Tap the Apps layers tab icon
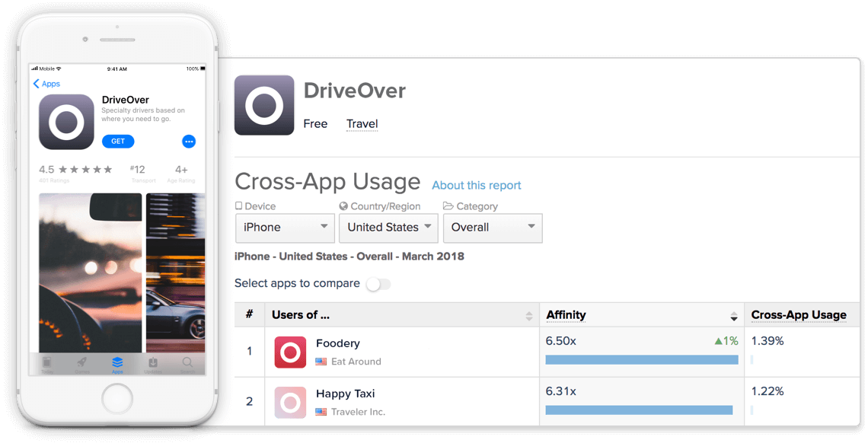868x443 pixels. point(117,363)
